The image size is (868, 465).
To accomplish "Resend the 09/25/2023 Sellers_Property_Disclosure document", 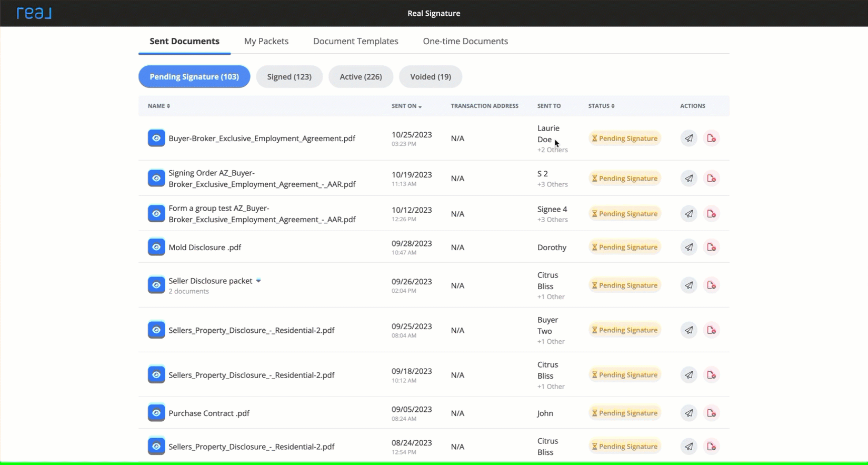I will point(689,330).
